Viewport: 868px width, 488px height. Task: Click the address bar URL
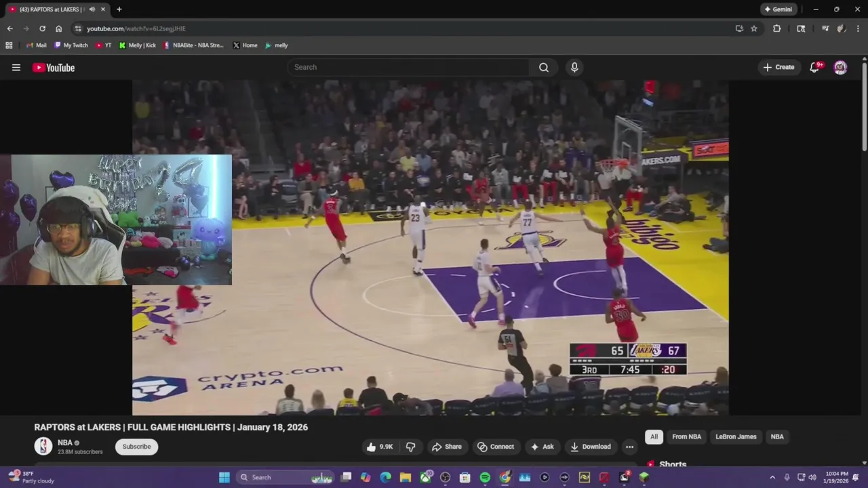tap(136, 28)
